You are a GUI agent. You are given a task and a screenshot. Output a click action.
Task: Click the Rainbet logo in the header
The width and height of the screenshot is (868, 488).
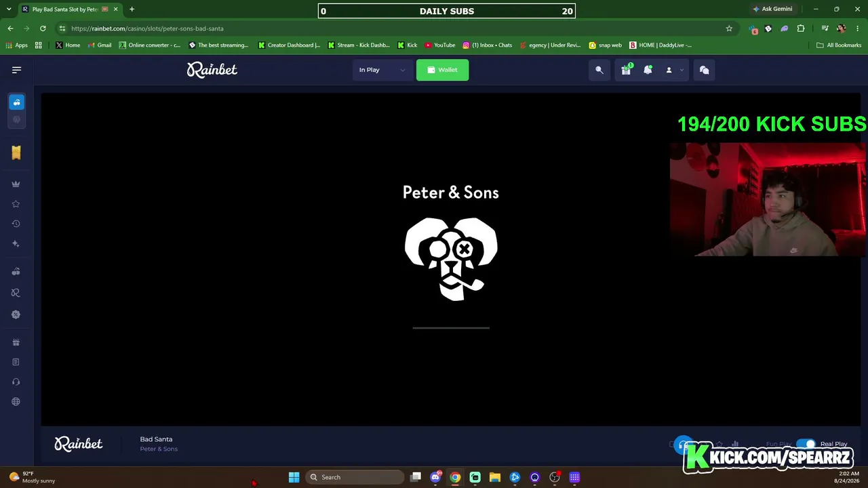[x=212, y=70]
